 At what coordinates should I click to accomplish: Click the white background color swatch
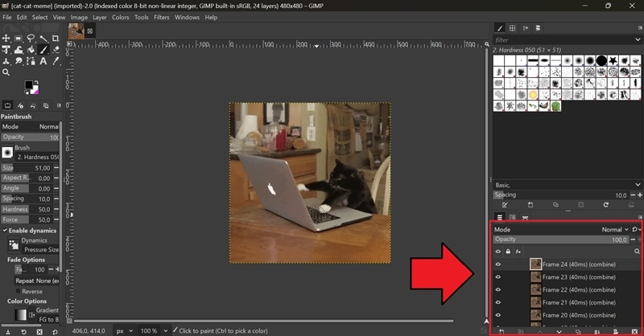click(35, 89)
